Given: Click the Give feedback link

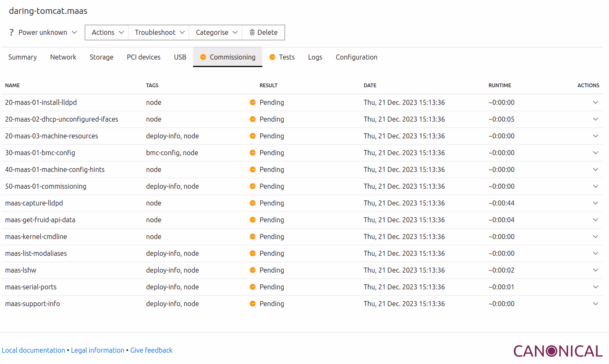Looking at the screenshot, I should point(151,350).
